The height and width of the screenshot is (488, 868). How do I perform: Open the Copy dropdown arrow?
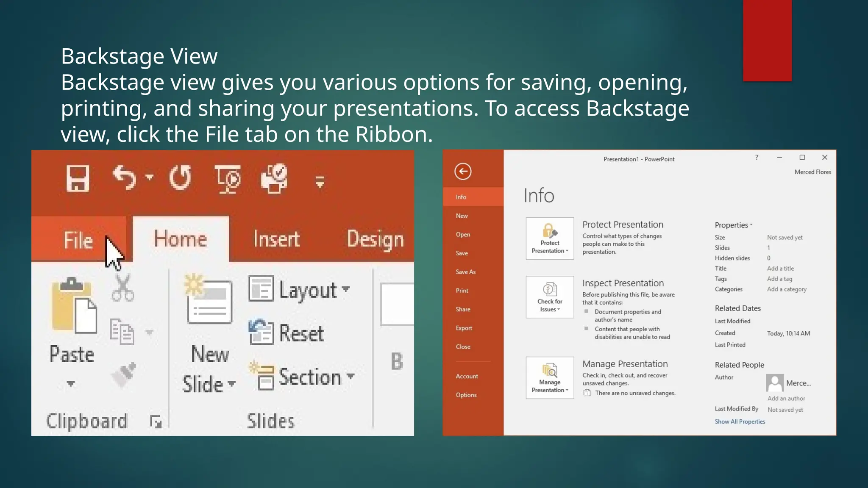(x=149, y=332)
